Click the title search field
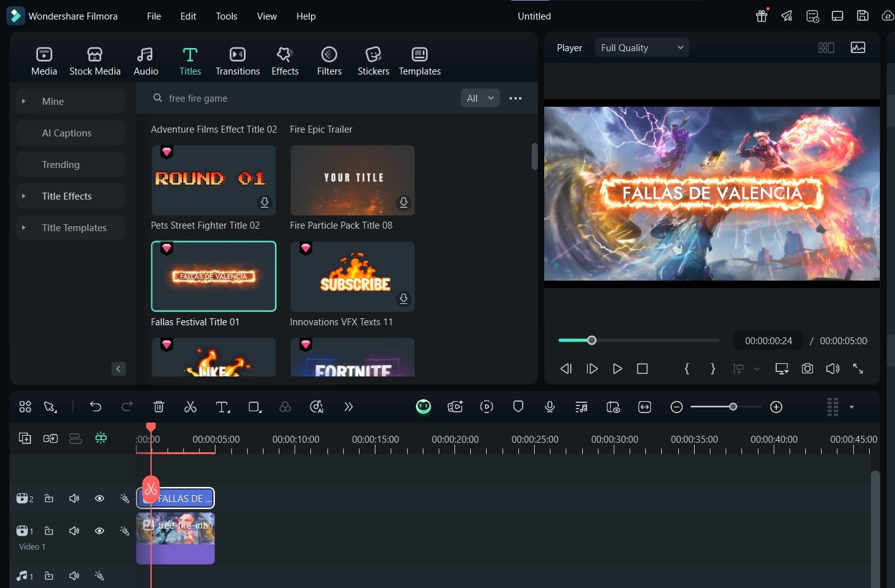Viewport: 895px width, 588px height. 303,98
